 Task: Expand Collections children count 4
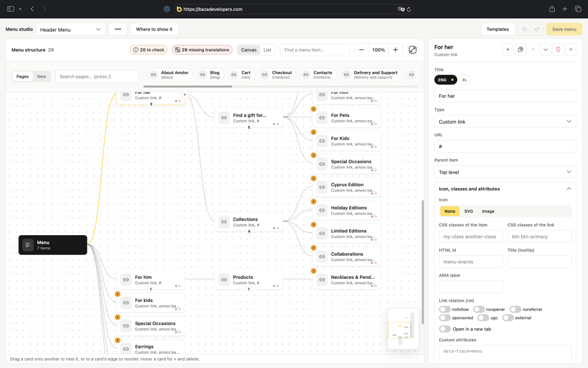(x=249, y=231)
